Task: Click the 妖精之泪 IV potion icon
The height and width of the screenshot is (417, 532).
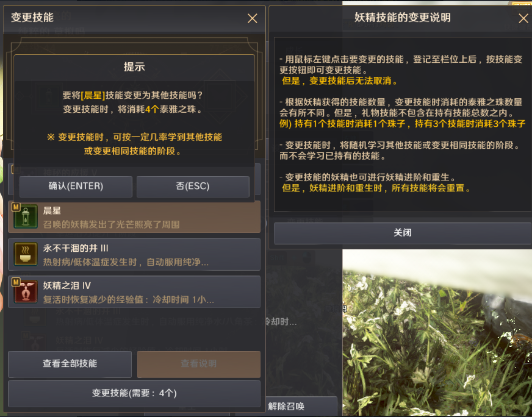Action: point(26,291)
